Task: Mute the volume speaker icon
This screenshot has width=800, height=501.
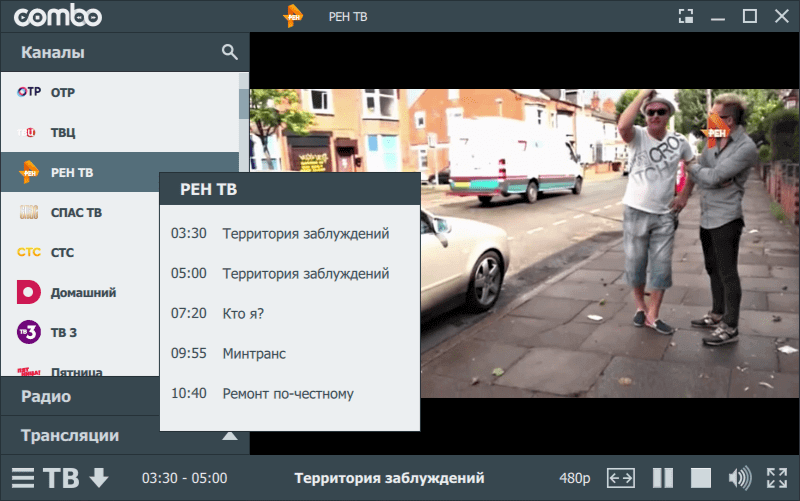Action: (x=740, y=478)
